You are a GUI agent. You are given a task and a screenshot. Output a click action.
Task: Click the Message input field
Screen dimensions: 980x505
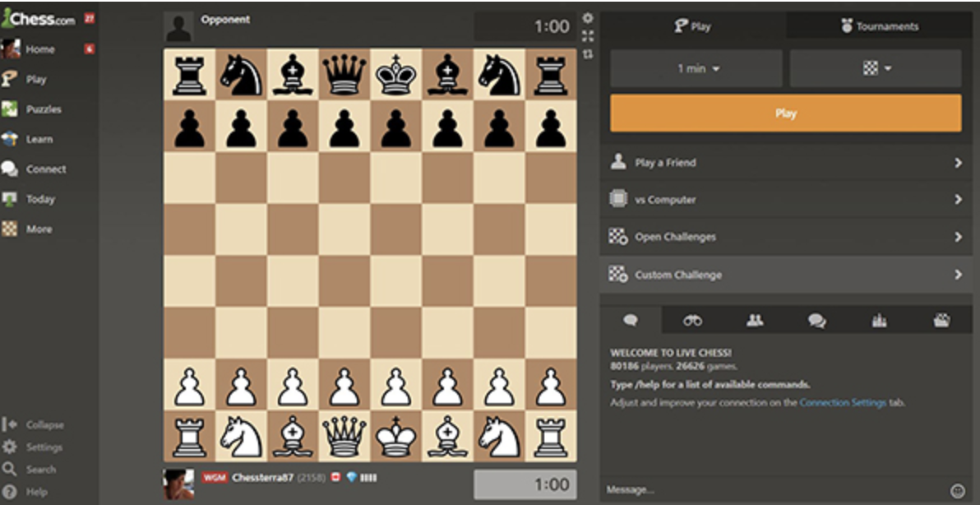pos(773,490)
